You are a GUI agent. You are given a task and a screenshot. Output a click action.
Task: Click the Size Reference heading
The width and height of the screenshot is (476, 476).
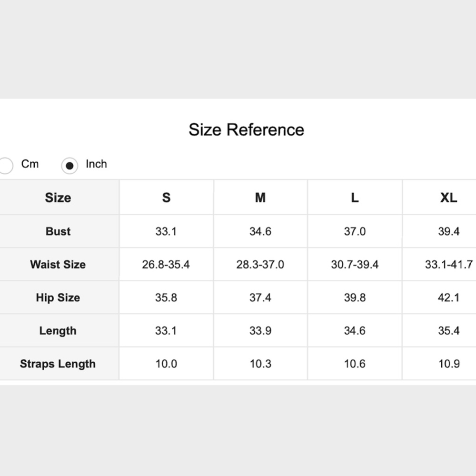(x=246, y=129)
